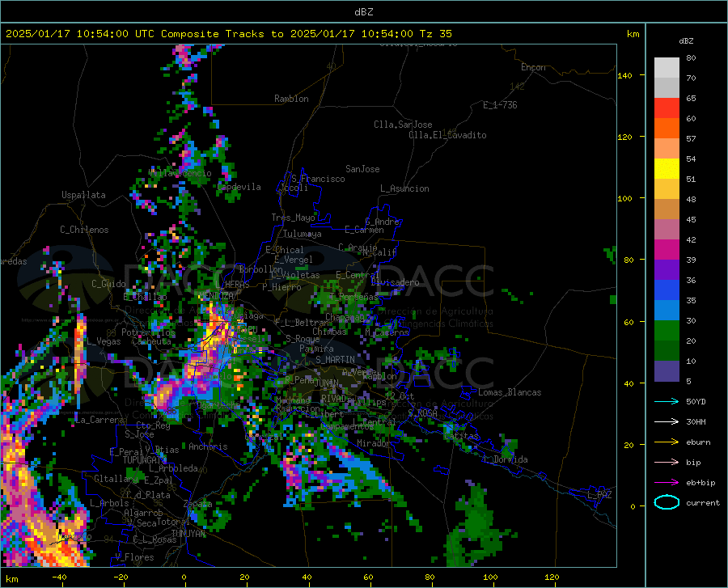This screenshot has width=728, height=588.
Task: Click the SanJose map label
Action: tap(362, 169)
